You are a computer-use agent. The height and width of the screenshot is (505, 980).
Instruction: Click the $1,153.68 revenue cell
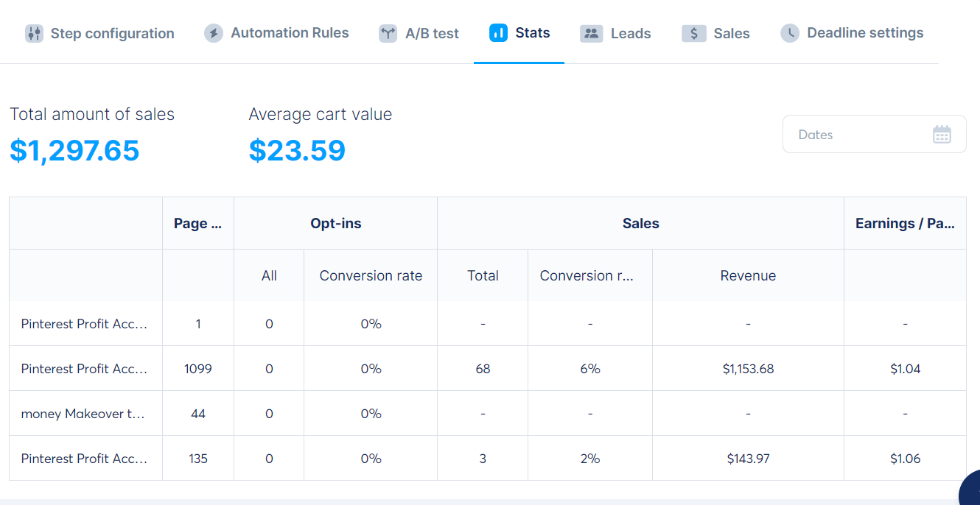point(748,369)
